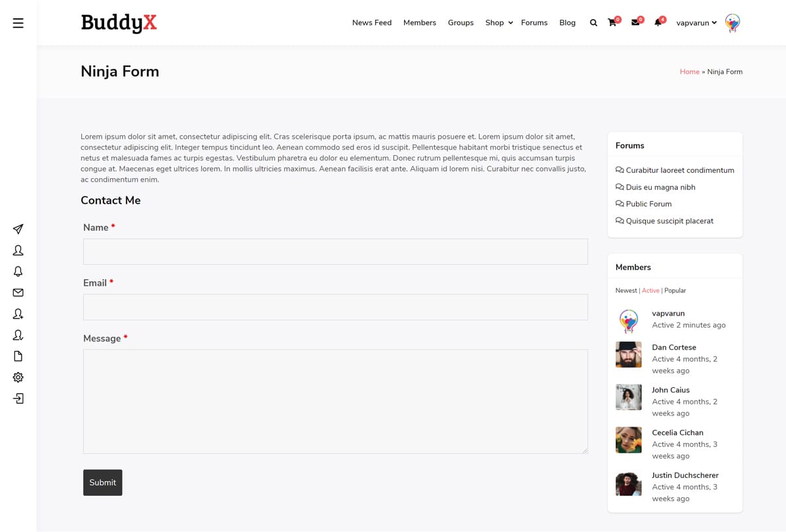Open the messages envelope in the header
The width and height of the screenshot is (786, 532).
(635, 23)
